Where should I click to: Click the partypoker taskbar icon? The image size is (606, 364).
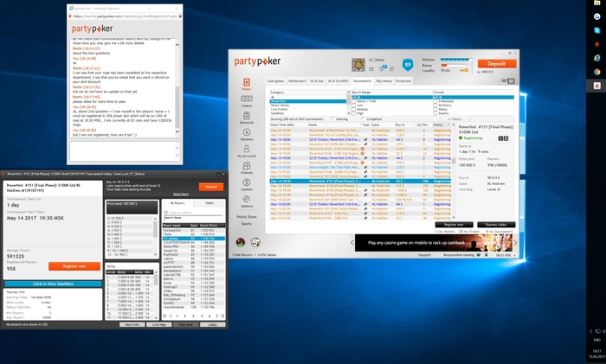click(596, 86)
